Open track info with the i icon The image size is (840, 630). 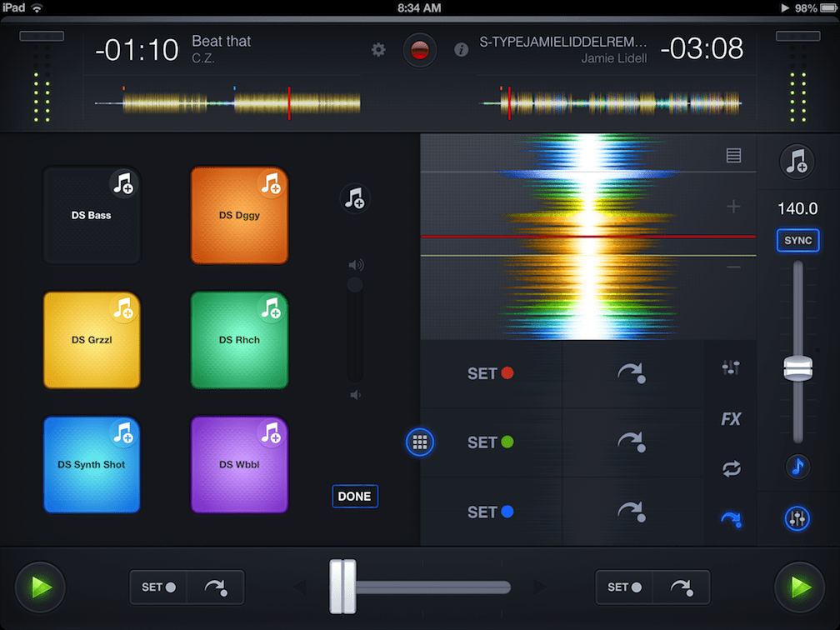[461, 49]
